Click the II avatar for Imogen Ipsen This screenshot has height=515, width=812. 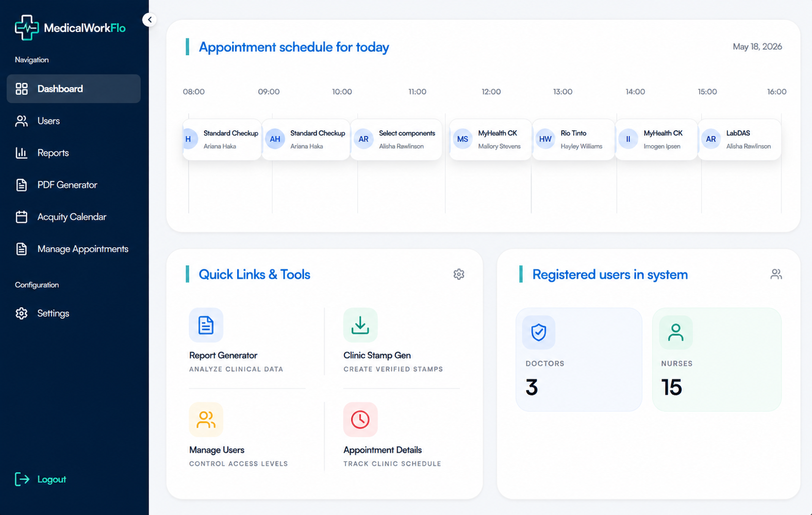[628, 139]
